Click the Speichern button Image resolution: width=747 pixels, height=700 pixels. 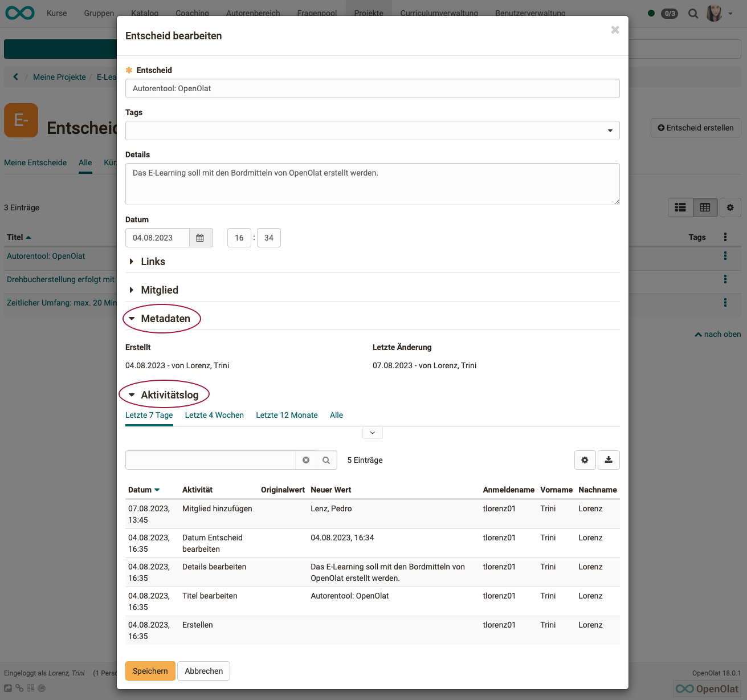pyautogui.click(x=150, y=671)
